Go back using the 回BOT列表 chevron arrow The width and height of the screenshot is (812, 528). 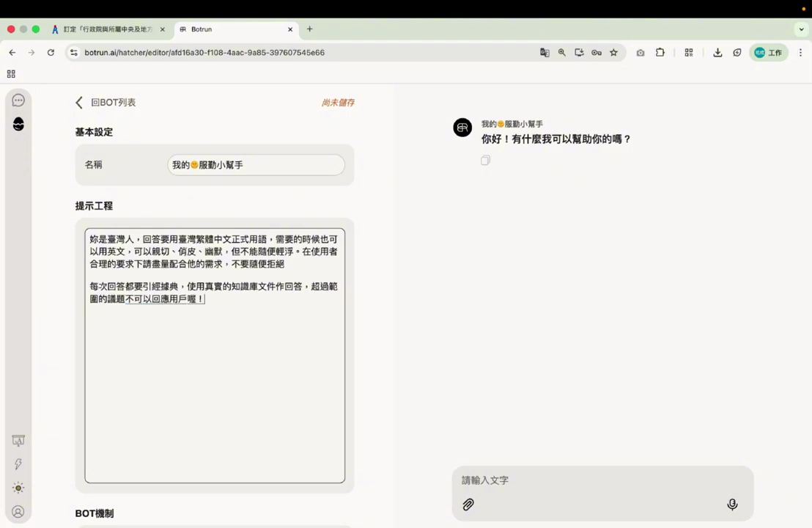click(x=79, y=103)
